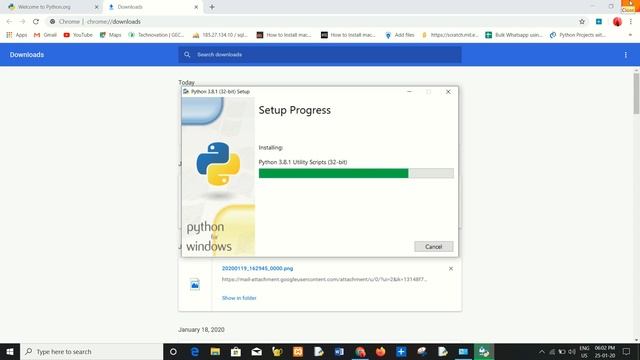The height and width of the screenshot is (360, 640).
Task: Open a new Chrome tab
Action: (x=212, y=7)
